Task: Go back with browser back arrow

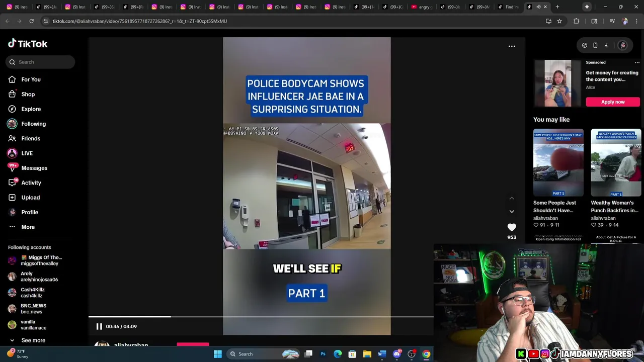Action: pyautogui.click(x=7, y=21)
